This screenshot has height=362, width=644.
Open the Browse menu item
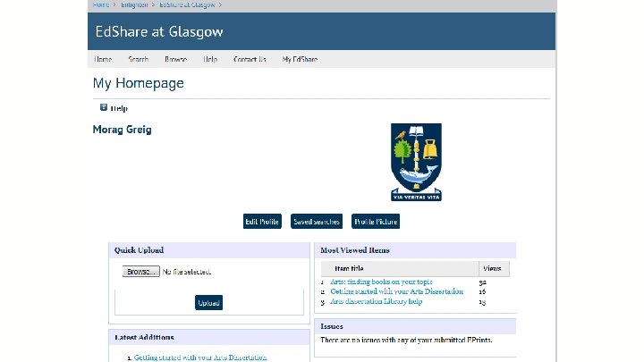[176, 59]
